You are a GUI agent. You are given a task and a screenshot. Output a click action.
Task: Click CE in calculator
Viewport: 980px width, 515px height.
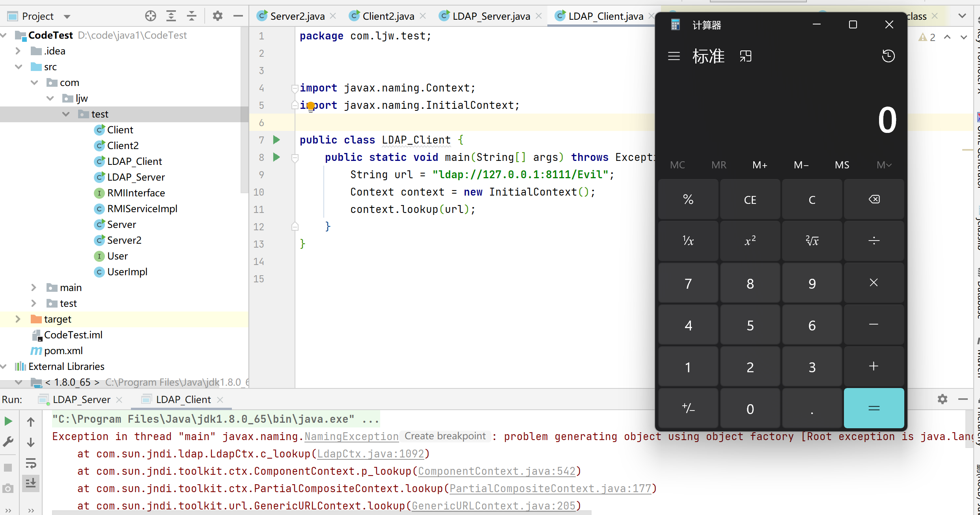tap(750, 200)
